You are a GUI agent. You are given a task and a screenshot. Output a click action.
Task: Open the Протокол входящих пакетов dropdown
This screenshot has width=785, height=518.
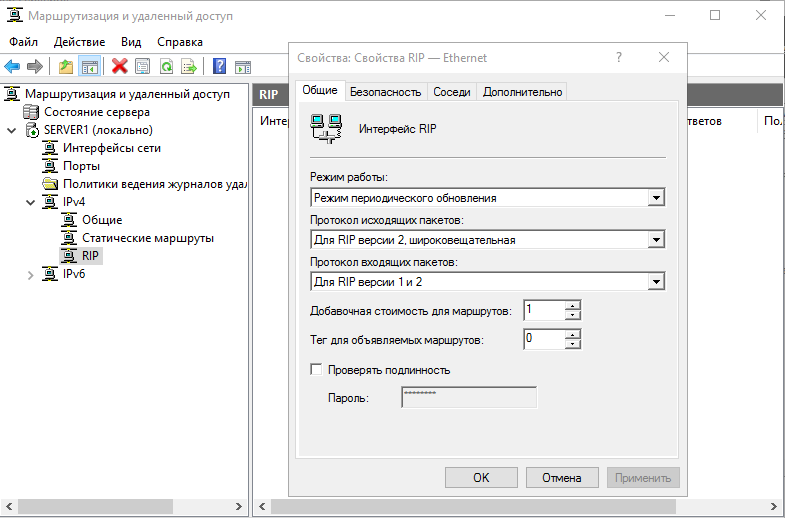coord(656,282)
